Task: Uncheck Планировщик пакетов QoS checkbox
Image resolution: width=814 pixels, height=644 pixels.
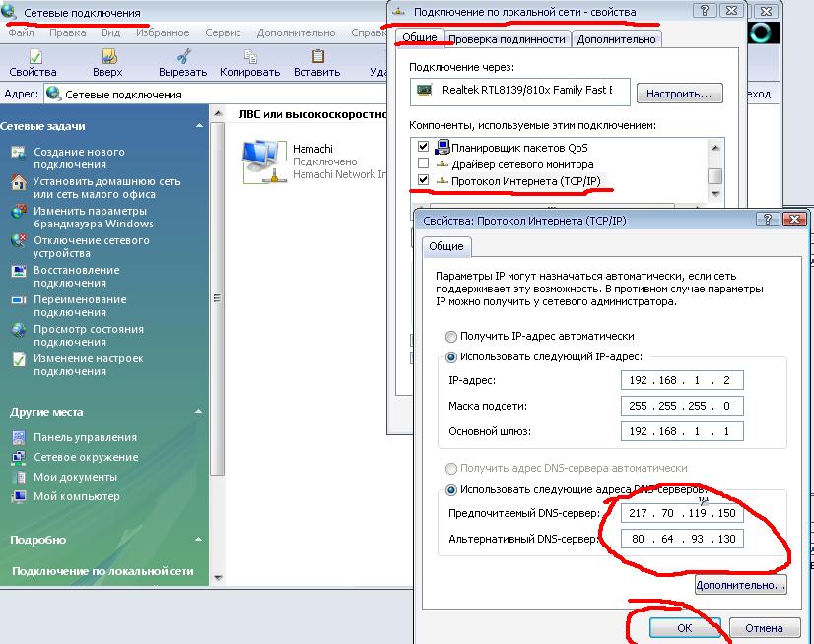Action: pyautogui.click(x=424, y=147)
